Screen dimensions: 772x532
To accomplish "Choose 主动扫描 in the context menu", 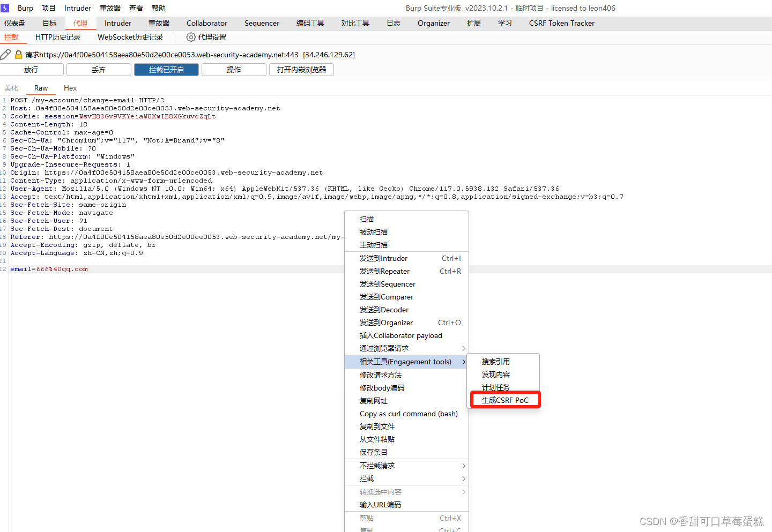I will pyautogui.click(x=406, y=245).
